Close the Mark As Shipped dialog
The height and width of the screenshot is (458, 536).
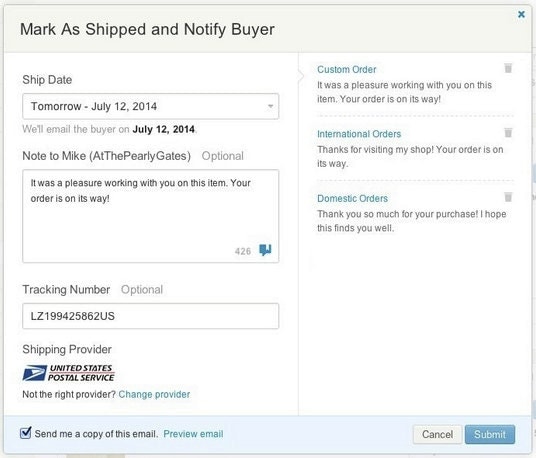(521, 14)
